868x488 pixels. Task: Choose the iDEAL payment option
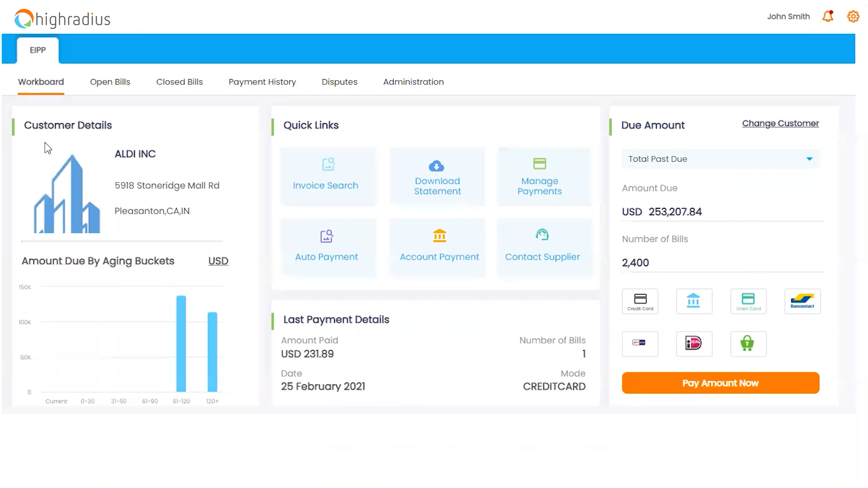click(x=694, y=343)
